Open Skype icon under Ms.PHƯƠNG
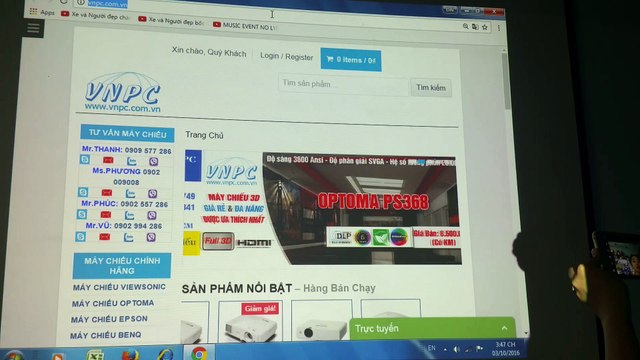This screenshot has height=360, width=640. tap(83, 192)
